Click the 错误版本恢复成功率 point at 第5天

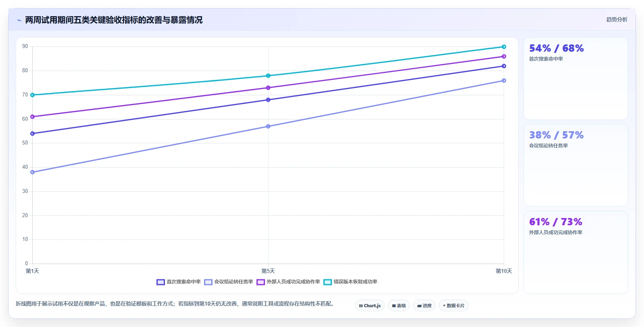268,76
